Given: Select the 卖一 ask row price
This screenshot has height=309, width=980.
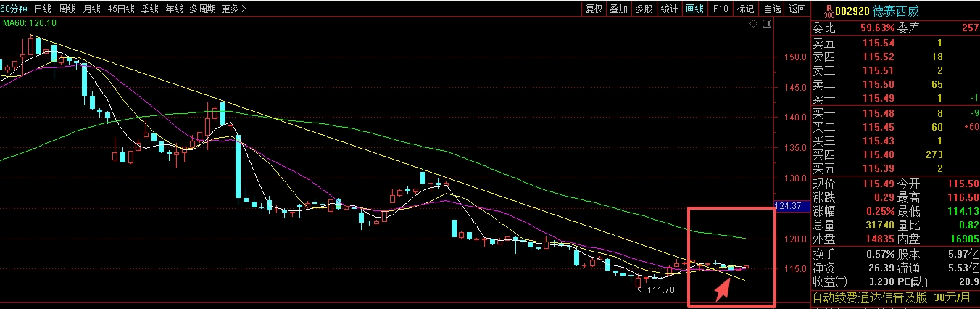Looking at the screenshot, I should pos(879,98).
